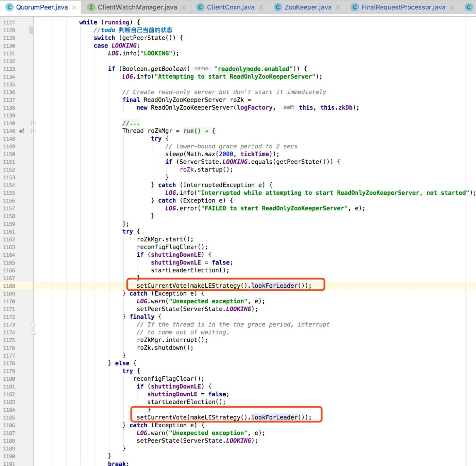This screenshot has height=466, width=476.
Task: Close the ZooKeeper.java tab
Action: point(338,7)
